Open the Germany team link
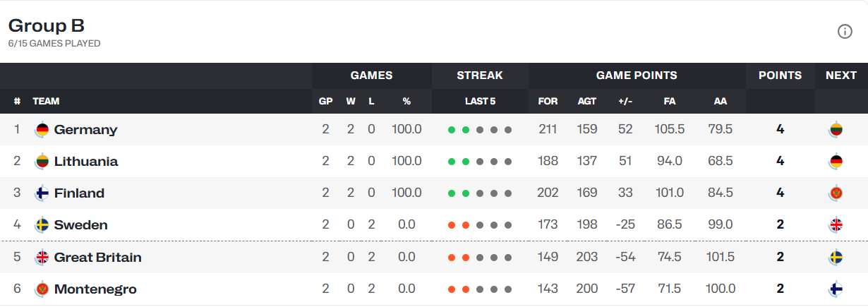This screenshot has width=868, height=307. [85, 130]
